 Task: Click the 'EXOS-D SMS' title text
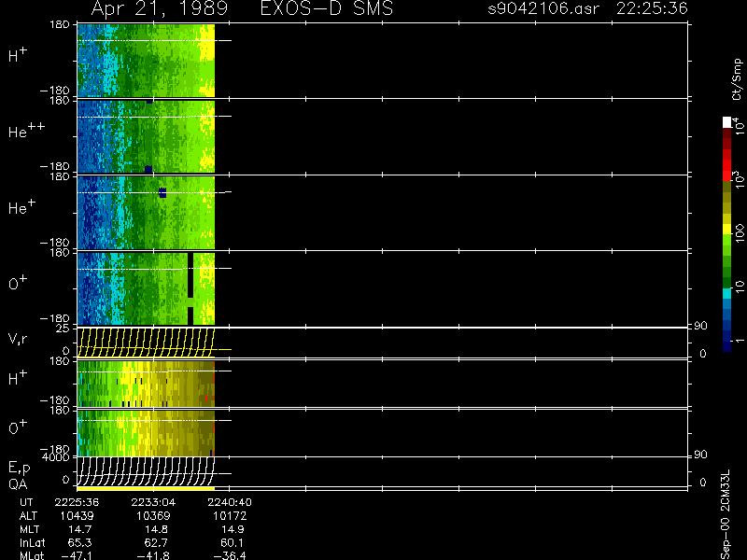click(327, 8)
